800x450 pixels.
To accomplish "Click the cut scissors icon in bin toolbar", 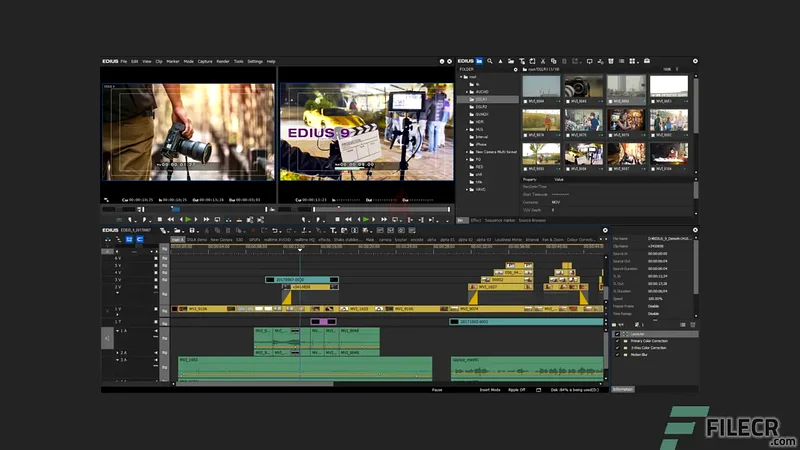I will [543, 61].
